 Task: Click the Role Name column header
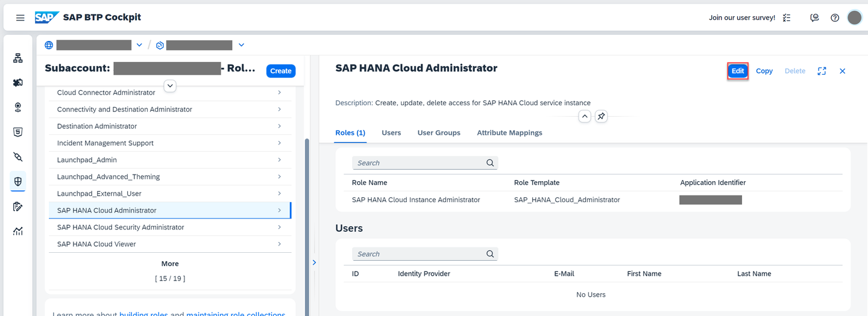coord(370,182)
